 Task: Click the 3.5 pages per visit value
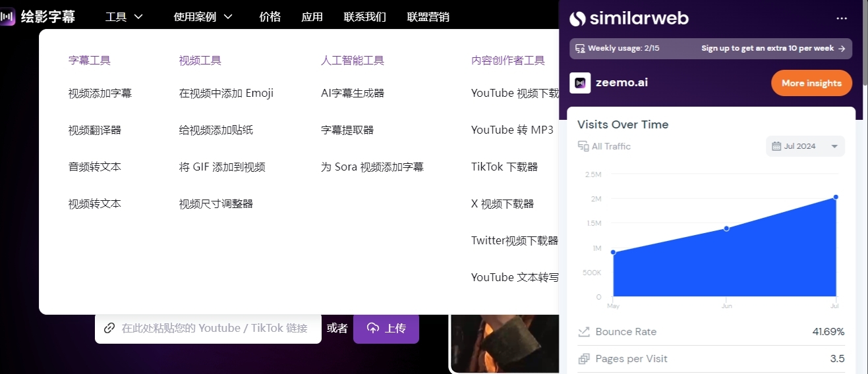point(838,359)
